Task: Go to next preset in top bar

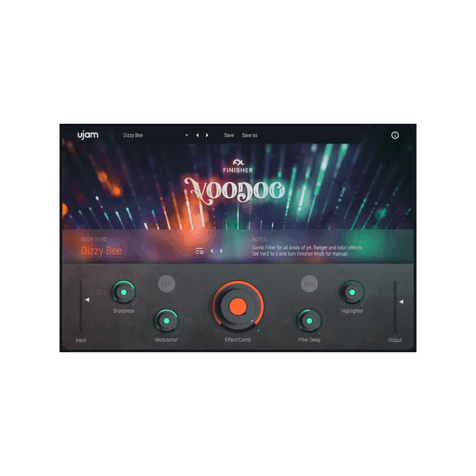Action: [x=207, y=136]
